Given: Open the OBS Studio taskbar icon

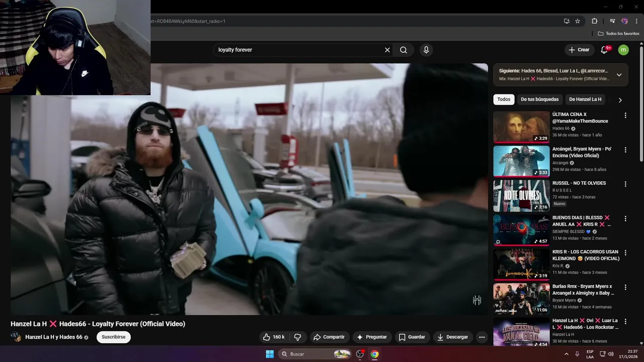Looking at the screenshot, I should click(x=360, y=354).
